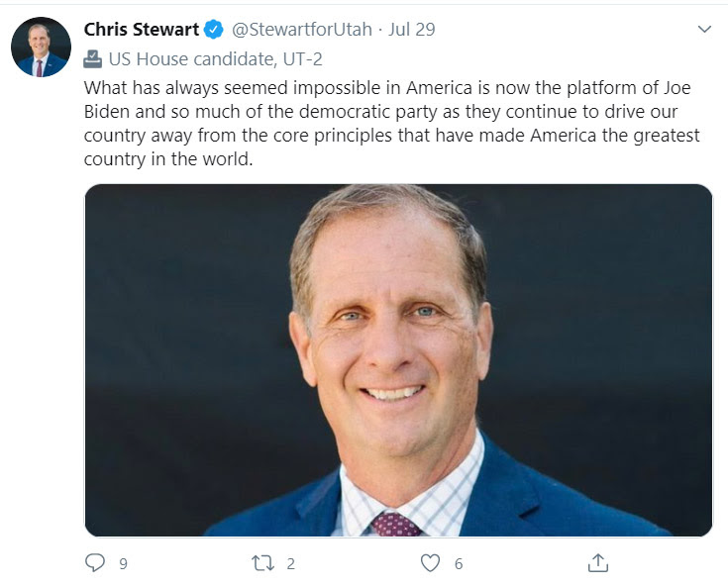The height and width of the screenshot is (587, 728).
Task: Open the Chris Stewart display name link
Action: 142,30
